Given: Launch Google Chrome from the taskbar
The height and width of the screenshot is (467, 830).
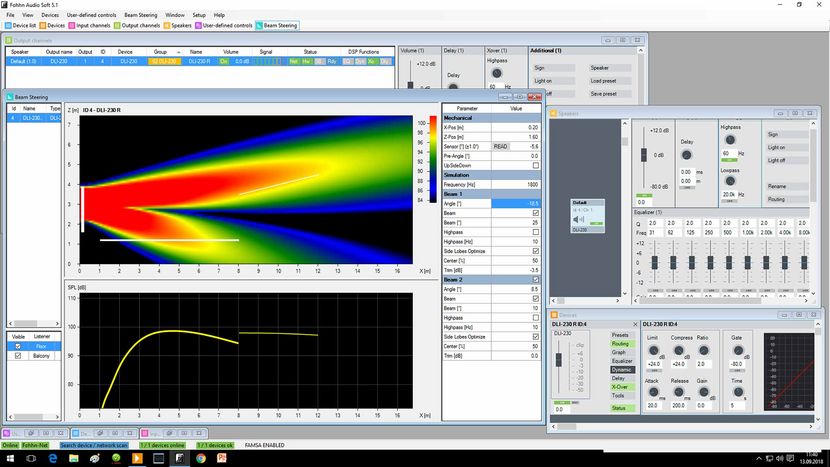Looking at the screenshot, I should [201, 459].
